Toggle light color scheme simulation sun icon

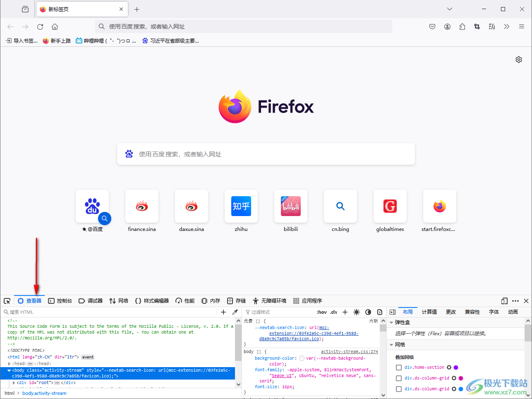357,312
